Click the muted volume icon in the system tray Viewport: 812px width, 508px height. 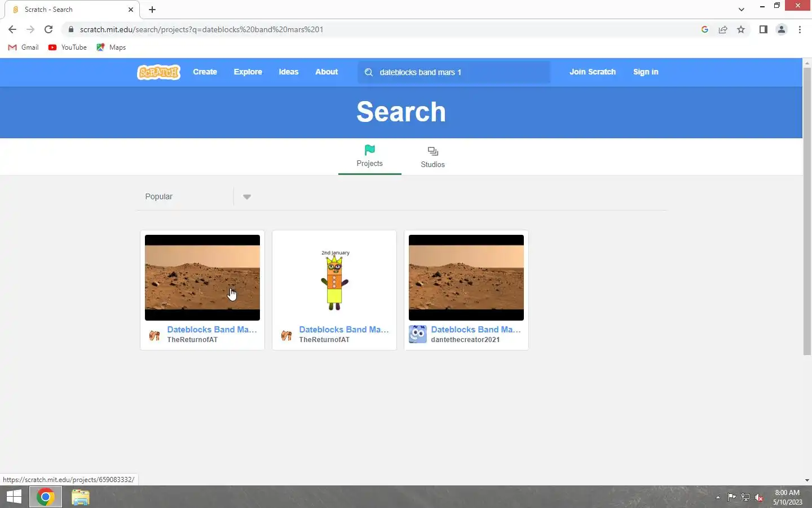[x=759, y=497]
